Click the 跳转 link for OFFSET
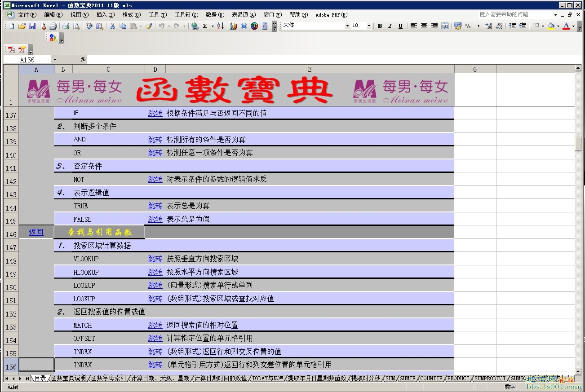Image resolution: width=585 pixels, height=392 pixels. click(x=155, y=338)
